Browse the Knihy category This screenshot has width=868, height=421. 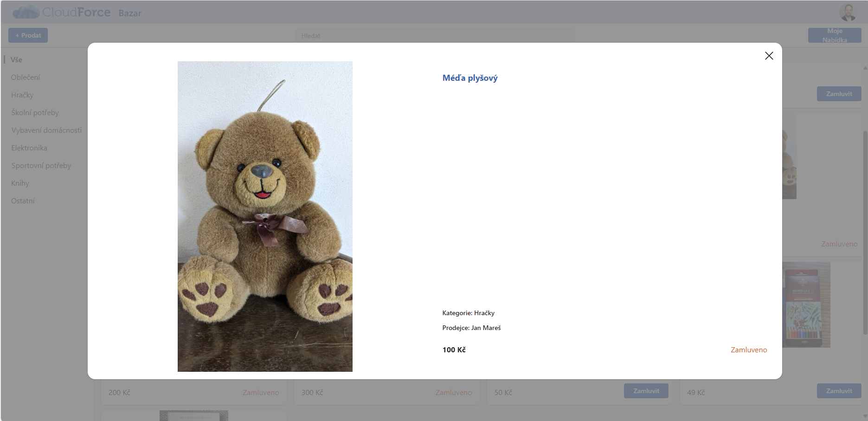pos(20,183)
